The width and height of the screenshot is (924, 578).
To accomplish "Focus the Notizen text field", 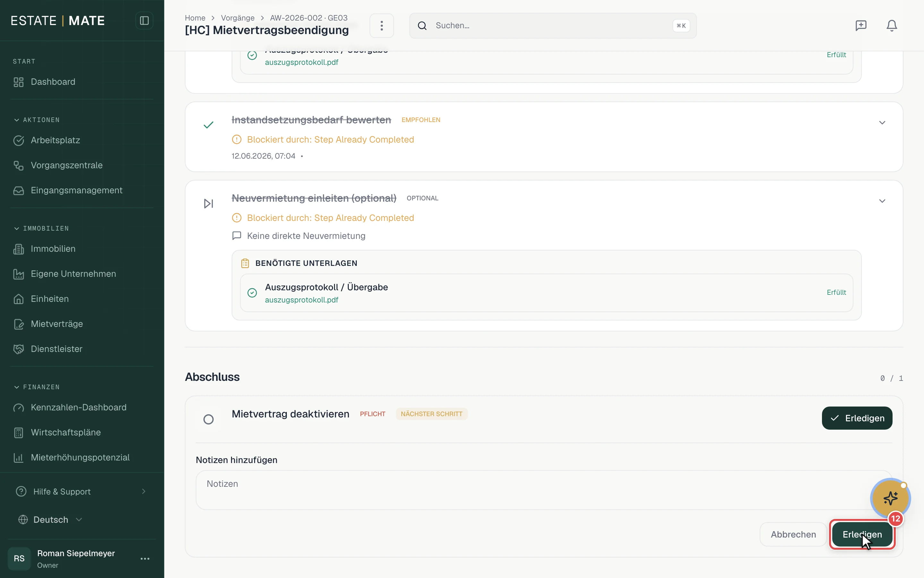I will pos(544,490).
